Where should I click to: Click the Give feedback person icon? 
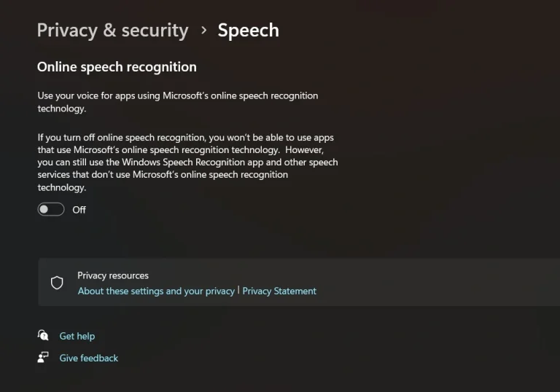43,358
